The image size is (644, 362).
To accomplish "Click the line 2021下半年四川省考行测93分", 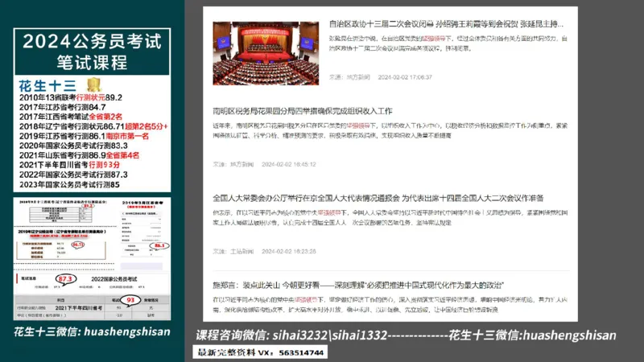I will pyautogui.click(x=69, y=165).
